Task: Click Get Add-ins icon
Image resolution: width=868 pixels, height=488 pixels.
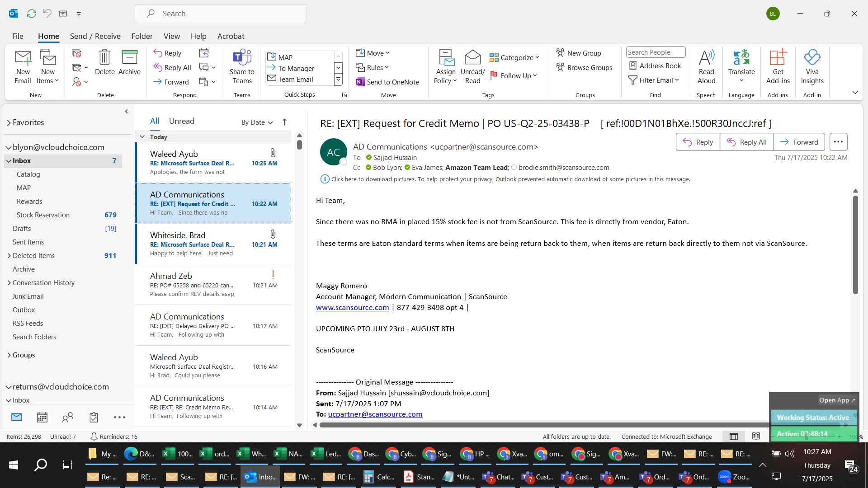Action: [x=778, y=67]
